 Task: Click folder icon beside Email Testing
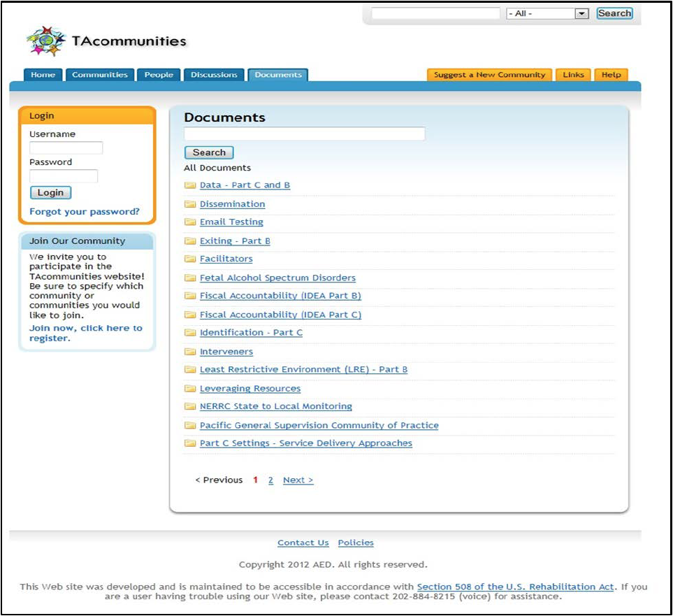pyautogui.click(x=189, y=222)
